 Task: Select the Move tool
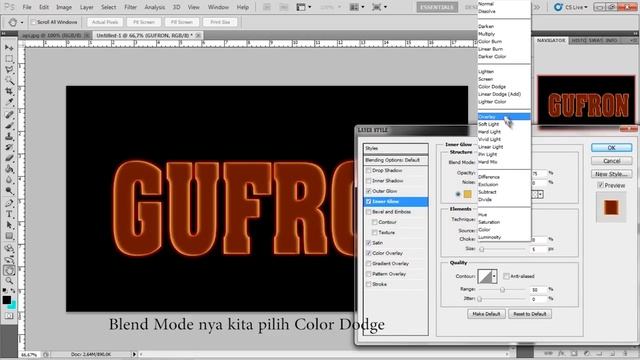click(x=9, y=49)
